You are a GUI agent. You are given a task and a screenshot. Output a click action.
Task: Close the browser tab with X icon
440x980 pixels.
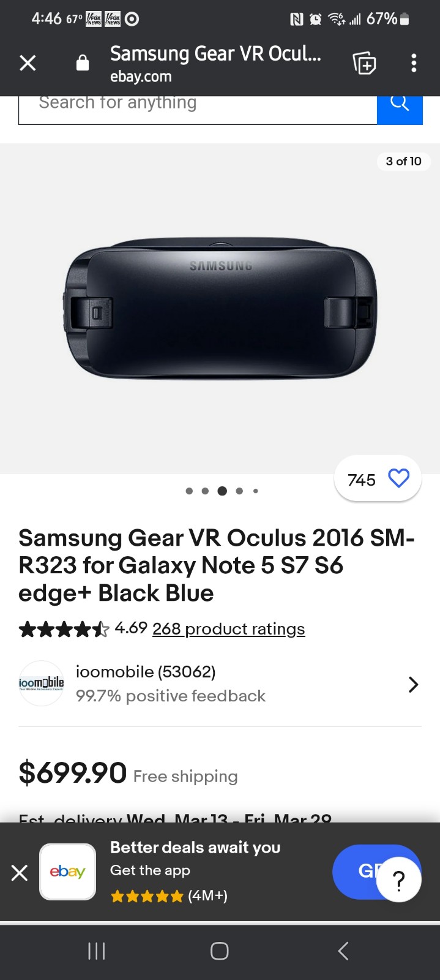[28, 63]
